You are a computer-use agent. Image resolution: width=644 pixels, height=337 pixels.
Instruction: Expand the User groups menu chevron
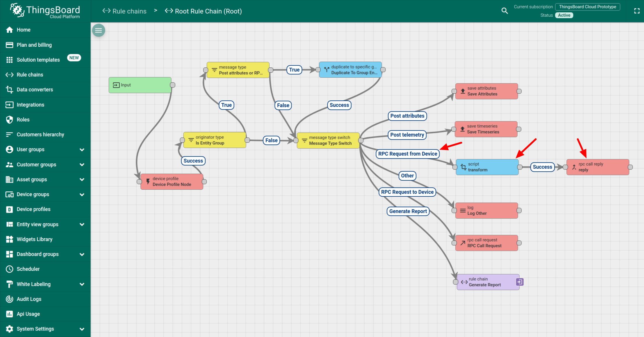click(82, 150)
